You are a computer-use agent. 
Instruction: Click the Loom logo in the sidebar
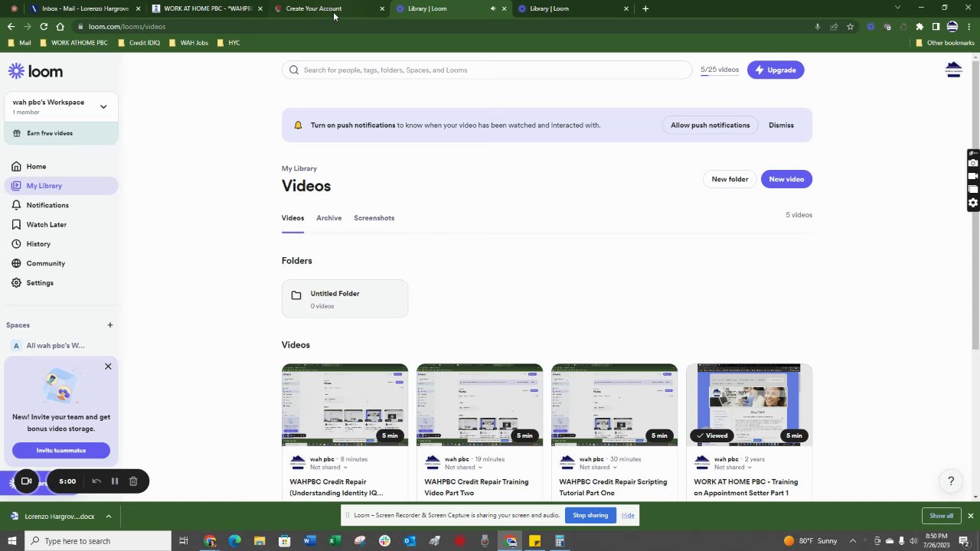[x=35, y=71]
